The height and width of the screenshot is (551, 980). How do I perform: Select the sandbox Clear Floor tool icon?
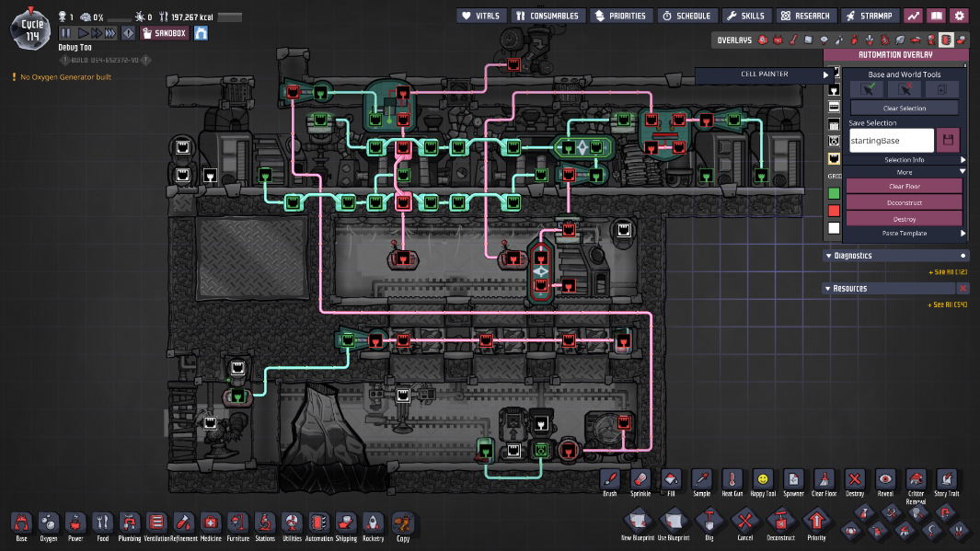click(824, 480)
